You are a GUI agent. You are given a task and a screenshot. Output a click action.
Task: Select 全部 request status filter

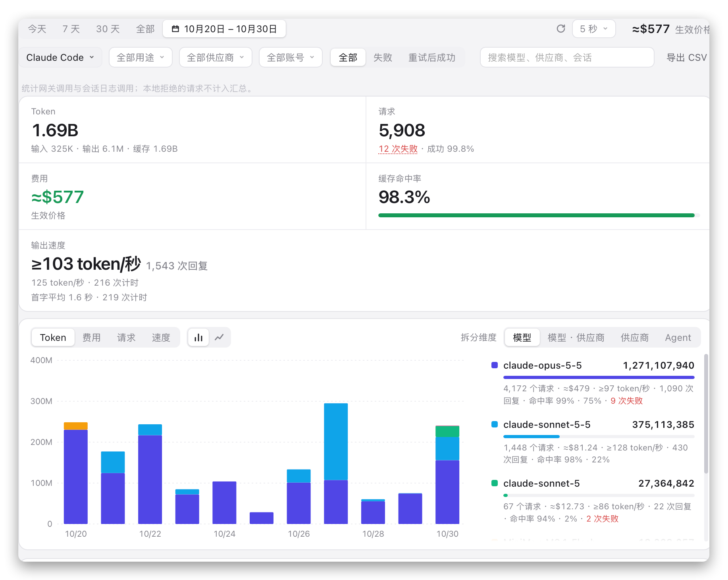tap(348, 58)
